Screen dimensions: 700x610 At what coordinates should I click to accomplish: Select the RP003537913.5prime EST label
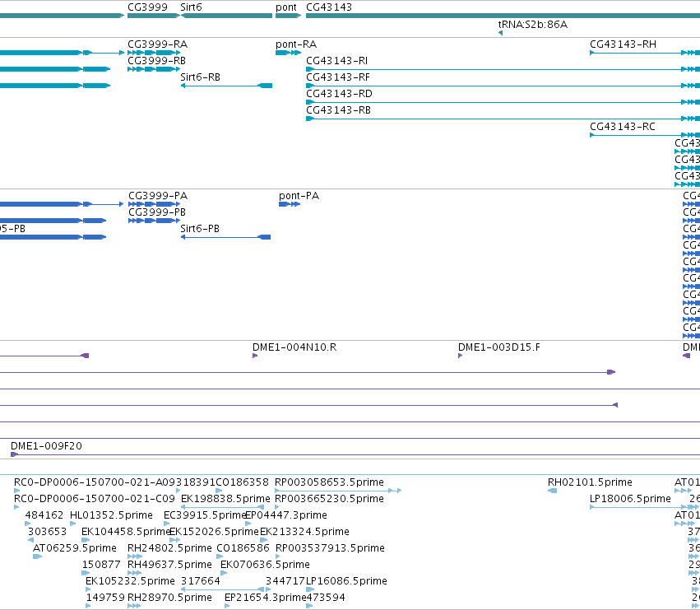[330, 548]
